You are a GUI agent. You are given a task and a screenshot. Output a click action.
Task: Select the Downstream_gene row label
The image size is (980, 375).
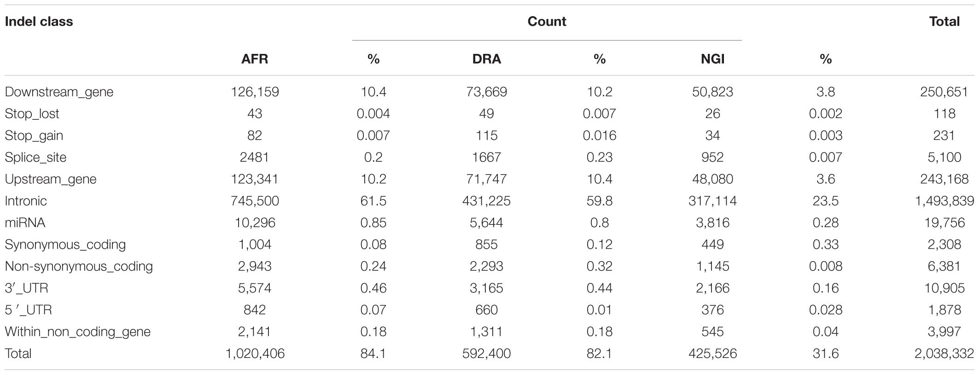coord(59,92)
